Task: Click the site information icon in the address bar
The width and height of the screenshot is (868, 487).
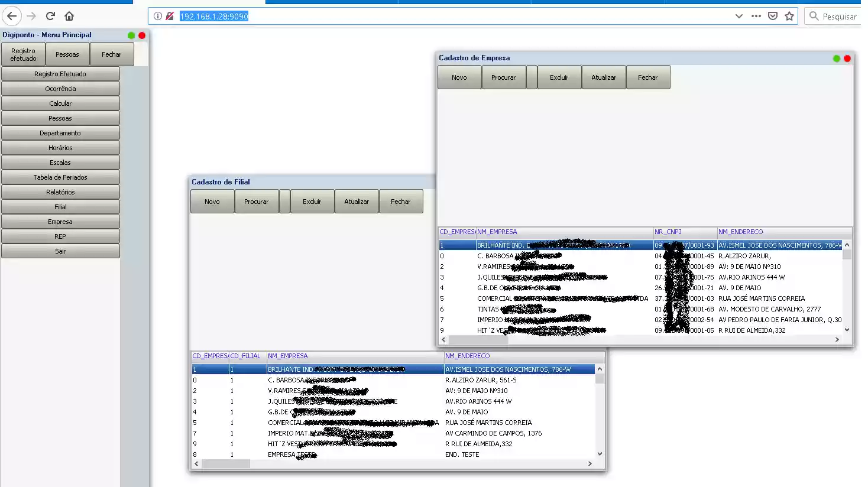Action: tap(157, 16)
